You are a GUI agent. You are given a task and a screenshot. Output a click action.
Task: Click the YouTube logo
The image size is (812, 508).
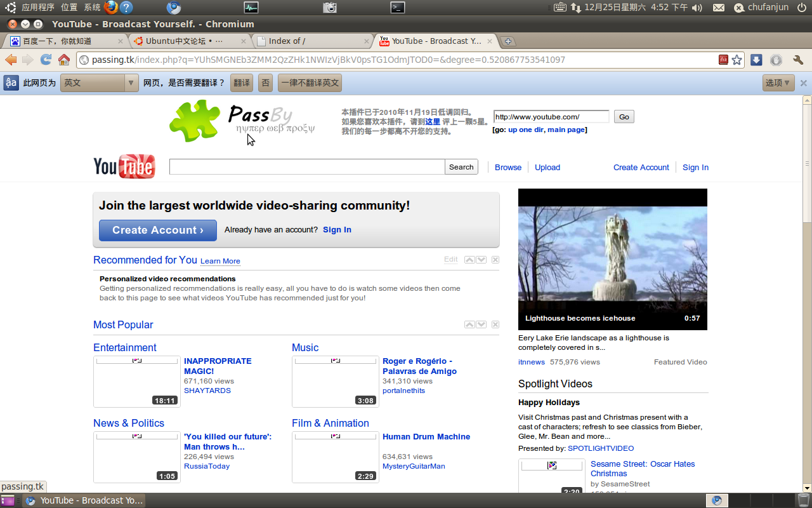click(x=124, y=166)
